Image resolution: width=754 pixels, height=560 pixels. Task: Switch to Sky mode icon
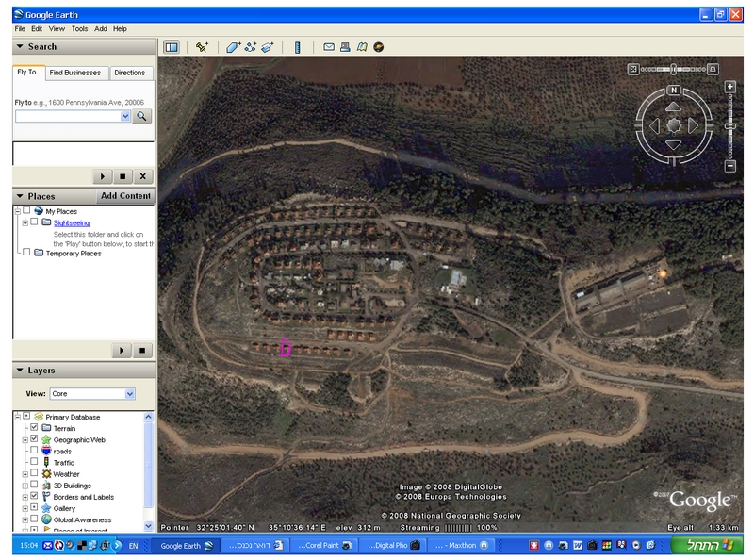(379, 47)
